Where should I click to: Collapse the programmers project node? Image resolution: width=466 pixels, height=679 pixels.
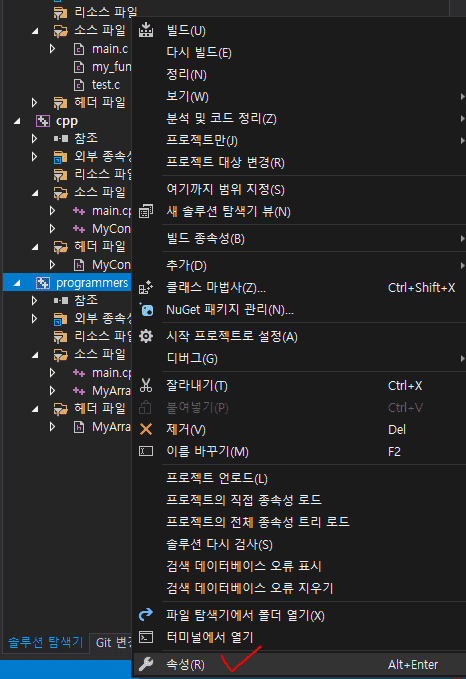(x=17, y=283)
